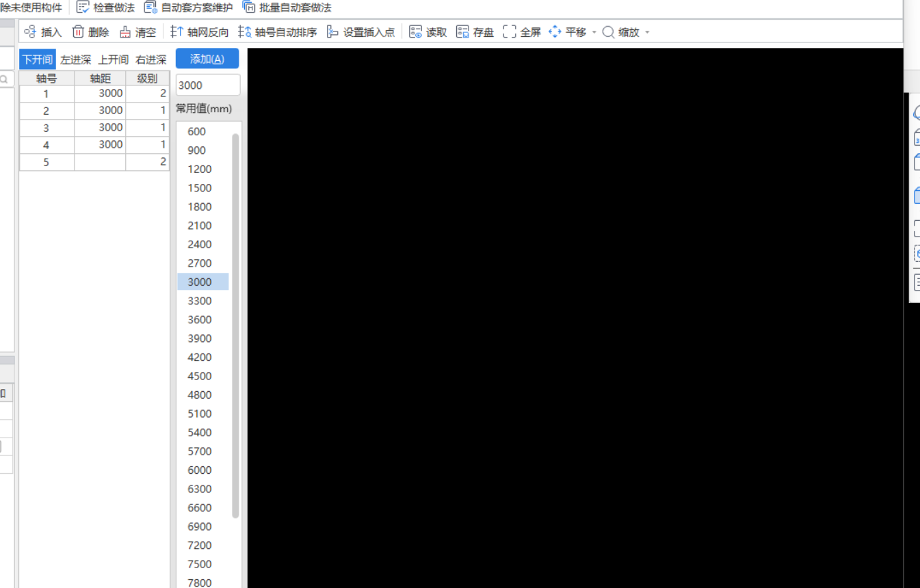This screenshot has height=588, width=920.
Task: Click 除未使用构件 at the top left
Action: coord(31,8)
